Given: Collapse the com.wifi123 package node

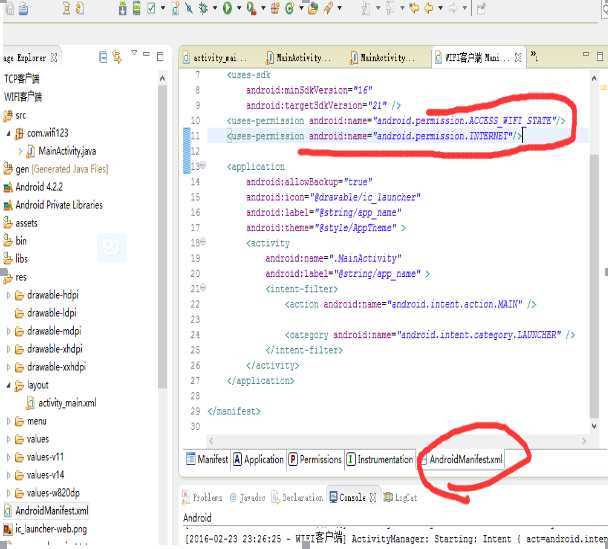Looking at the screenshot, I should (9, 133).
